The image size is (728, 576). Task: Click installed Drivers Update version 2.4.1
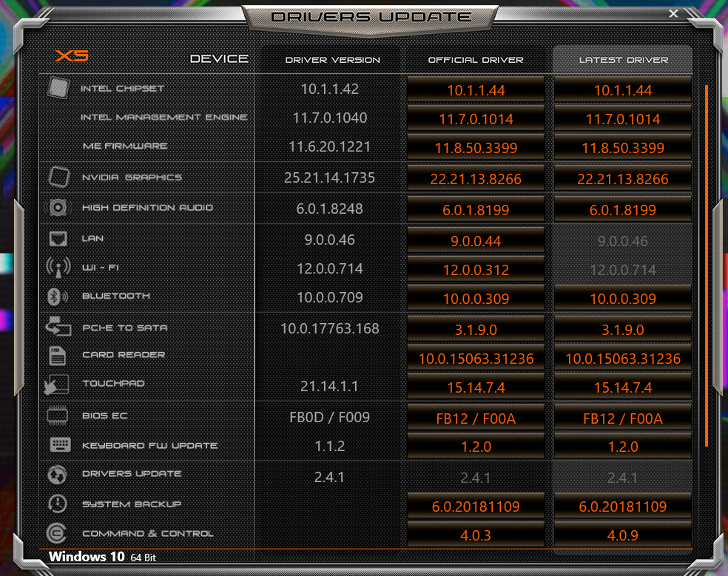pyautogui.click(x=329, y=477)
